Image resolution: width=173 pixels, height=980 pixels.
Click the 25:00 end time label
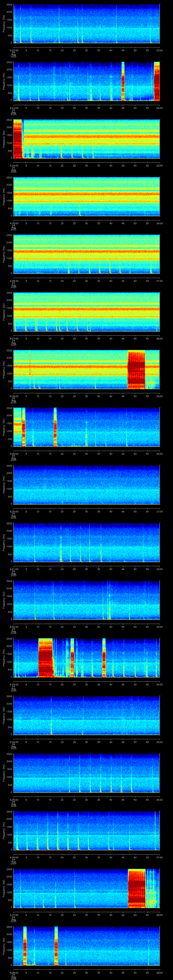(x=159, y=166)
